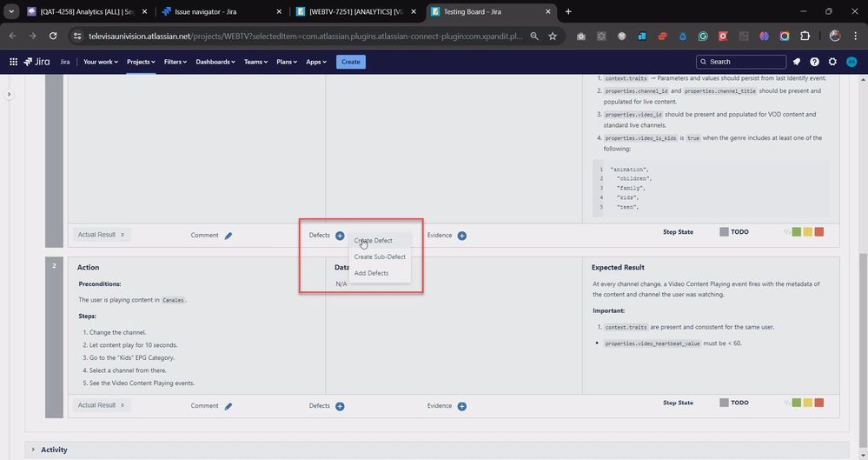
Task: Edit the step 2 comment with the pencil icon
Action: [x=228, y=406]
